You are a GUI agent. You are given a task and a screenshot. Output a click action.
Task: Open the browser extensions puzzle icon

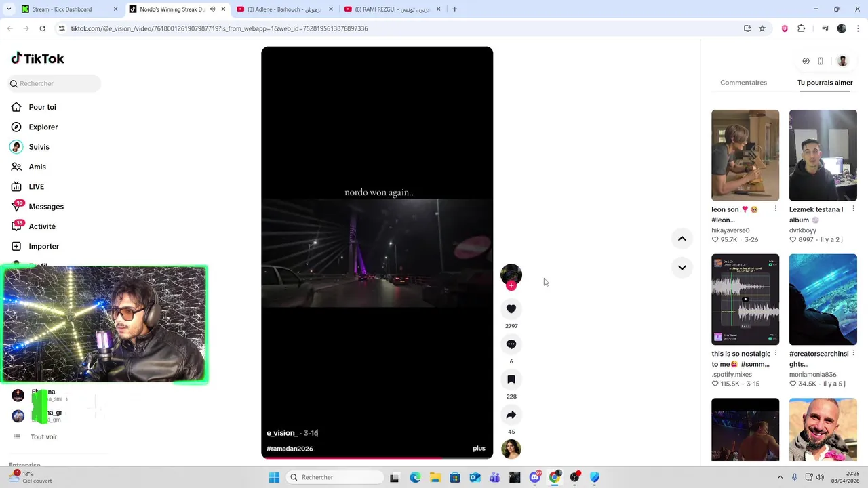point(802,28)
